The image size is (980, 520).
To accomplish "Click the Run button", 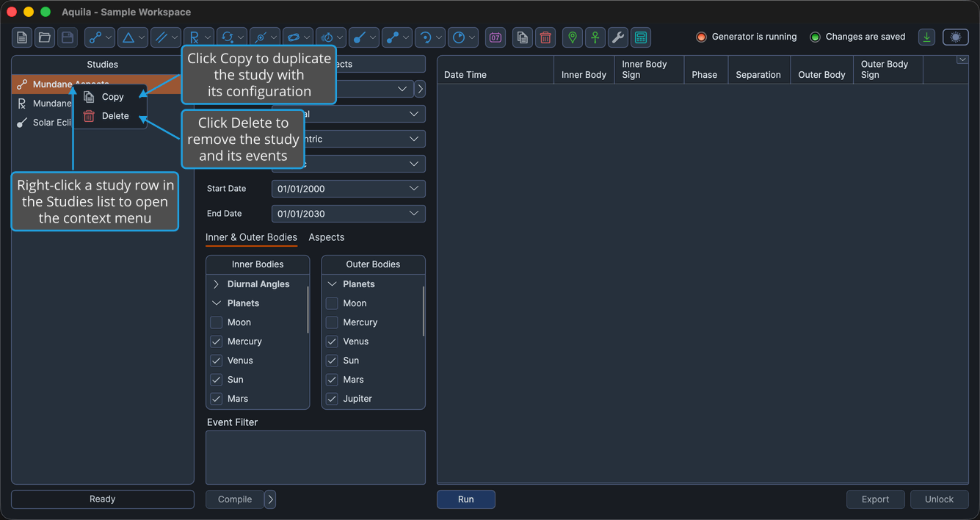I will coord(466,499).
